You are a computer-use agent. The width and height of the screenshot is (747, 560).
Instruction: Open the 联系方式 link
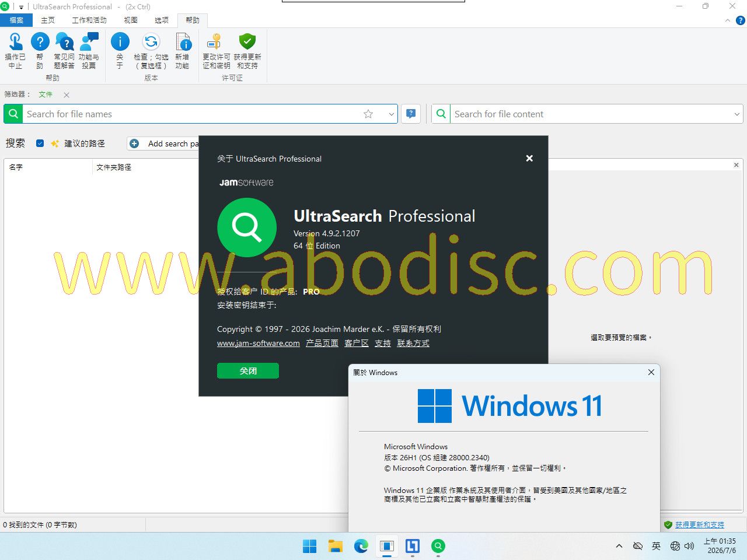[413, 343]
